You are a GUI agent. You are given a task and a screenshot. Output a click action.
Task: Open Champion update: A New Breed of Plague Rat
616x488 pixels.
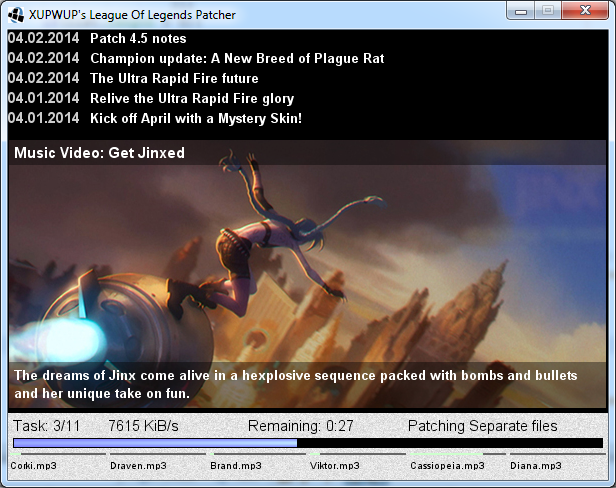click(237, 59)
